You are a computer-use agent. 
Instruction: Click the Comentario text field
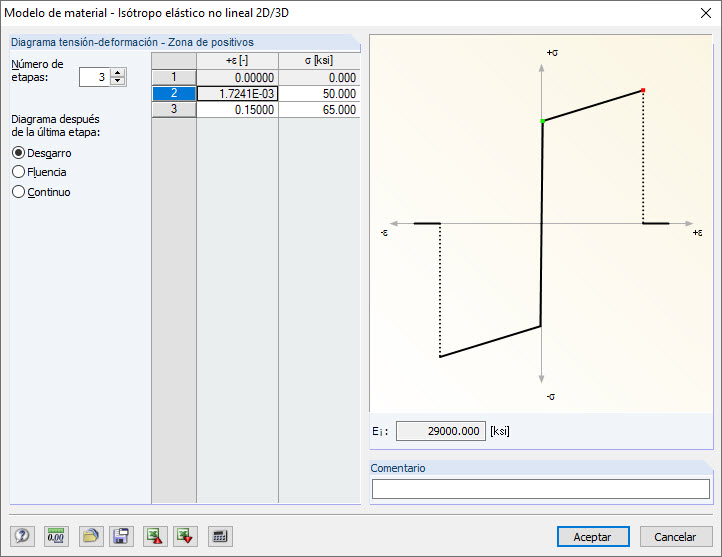(x=541, y=489)
